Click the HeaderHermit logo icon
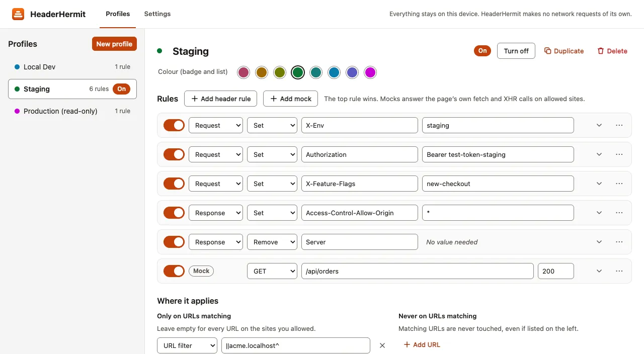 18,14
